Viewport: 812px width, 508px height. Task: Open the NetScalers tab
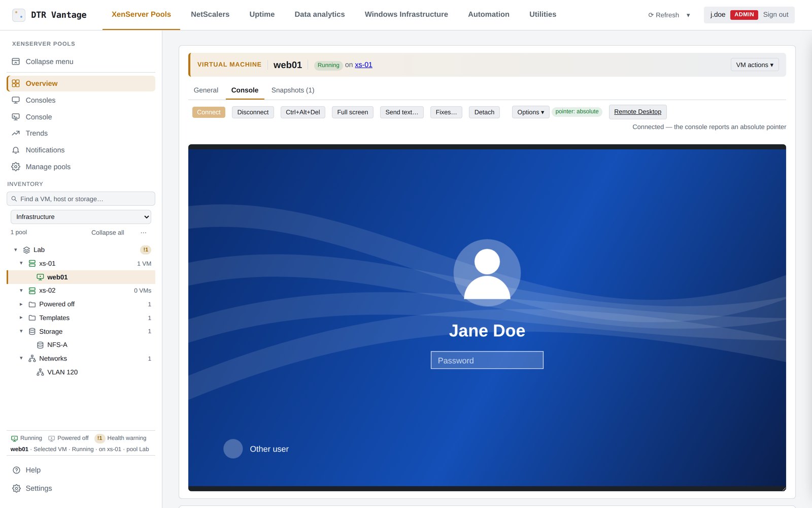[210, 14]
